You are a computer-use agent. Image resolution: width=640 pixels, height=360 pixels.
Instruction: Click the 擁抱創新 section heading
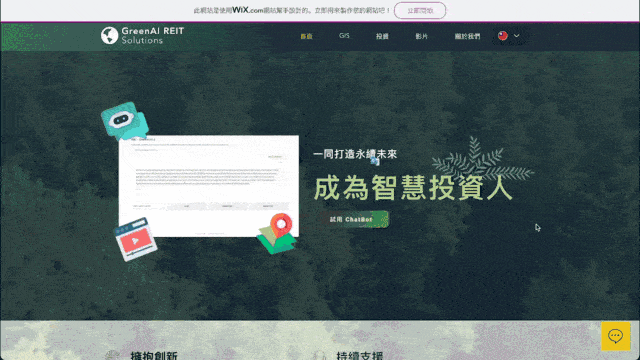(x=154, y=356)
